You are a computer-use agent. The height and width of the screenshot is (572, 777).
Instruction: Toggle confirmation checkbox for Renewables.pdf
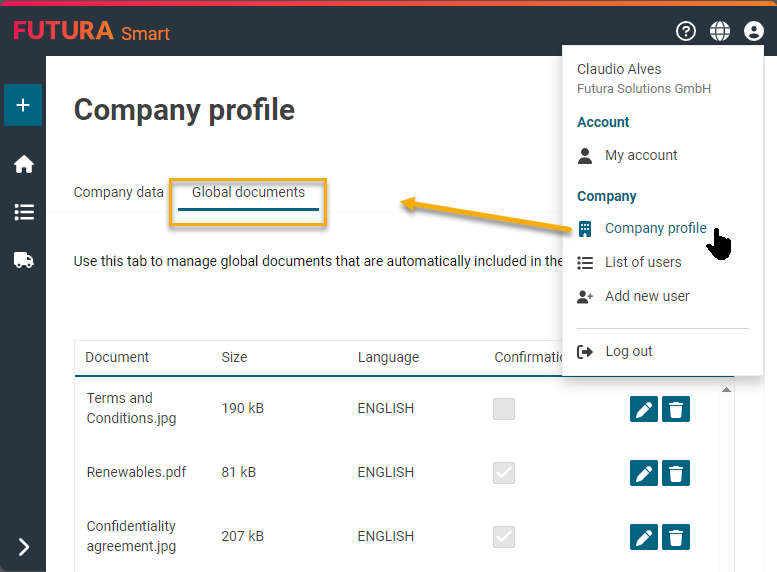[504, 472]
